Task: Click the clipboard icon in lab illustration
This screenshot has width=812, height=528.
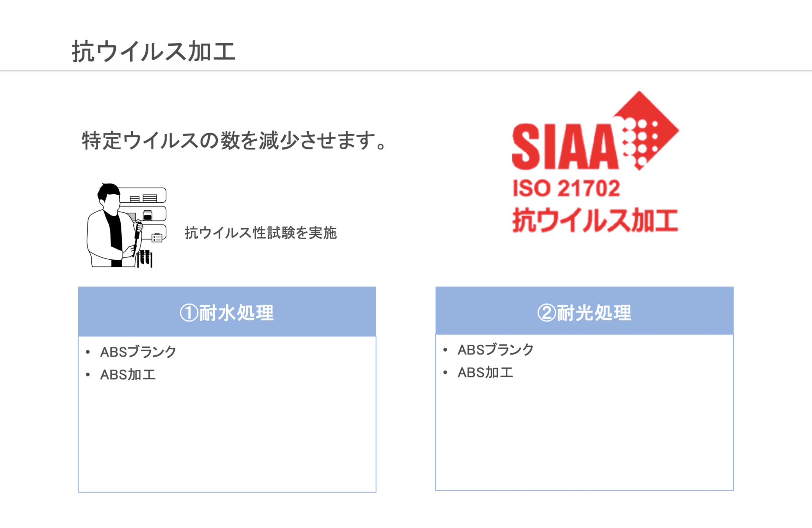Action: point(157,238)
